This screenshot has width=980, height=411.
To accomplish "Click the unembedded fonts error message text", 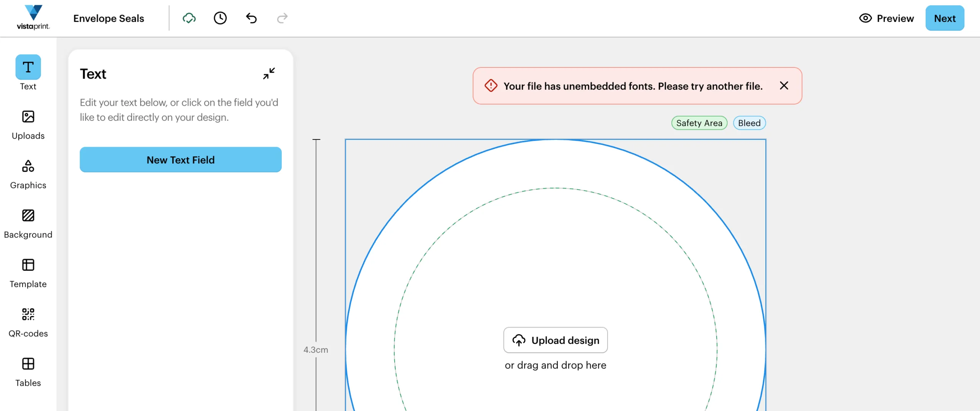I will pyautogui.click(x=633, y=86).
